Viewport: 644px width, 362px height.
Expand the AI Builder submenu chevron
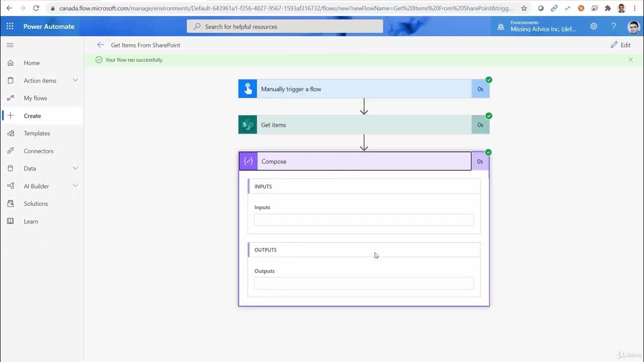coord(75,186)
